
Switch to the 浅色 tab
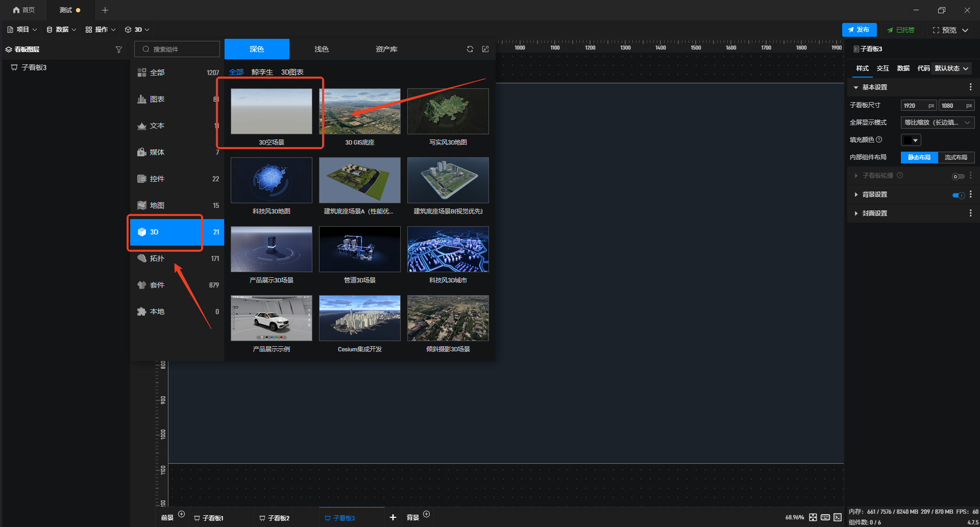tap(322, 49)
